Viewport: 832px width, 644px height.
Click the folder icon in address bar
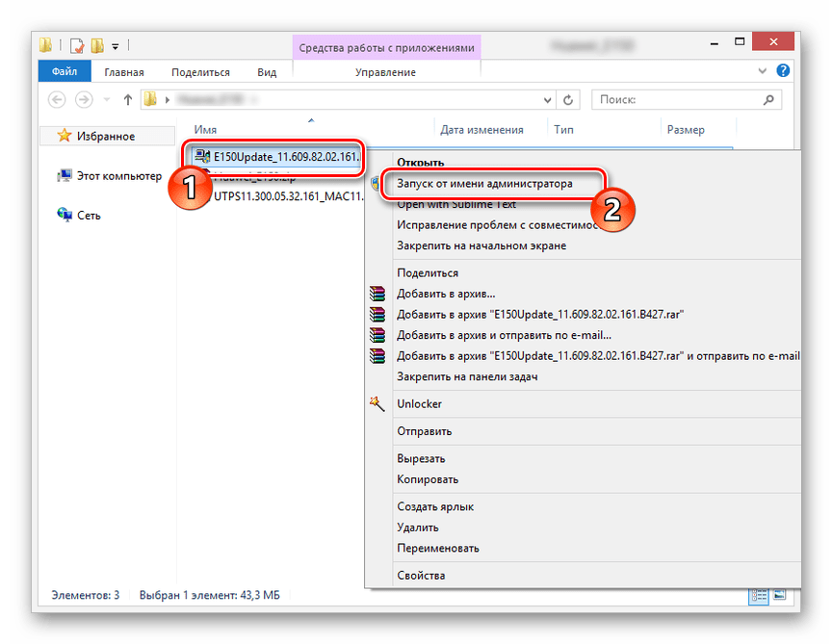(150, 99)
